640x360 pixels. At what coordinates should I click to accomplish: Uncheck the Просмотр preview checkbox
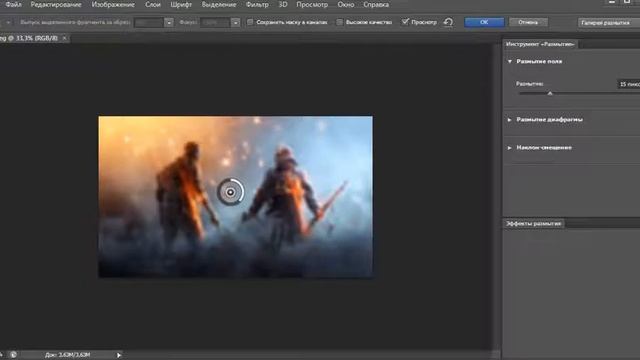point(405,22)
